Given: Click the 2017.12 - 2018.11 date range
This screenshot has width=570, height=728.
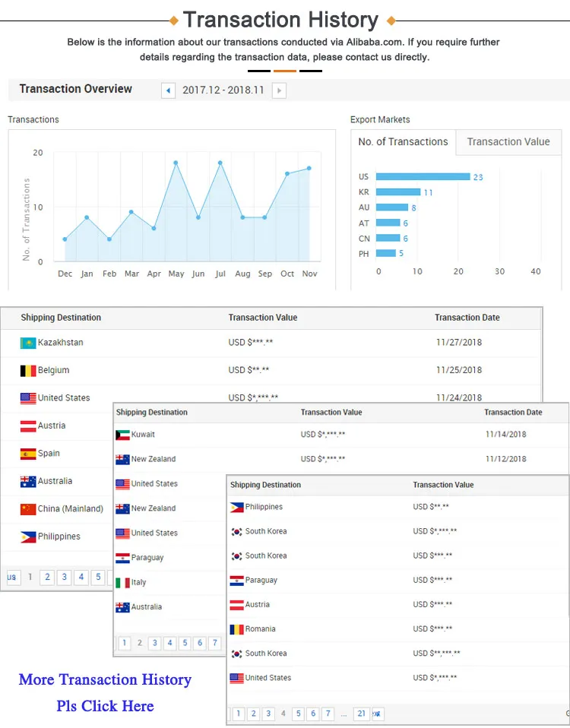Looking at the screenshot, I should [x=223, y=90].
